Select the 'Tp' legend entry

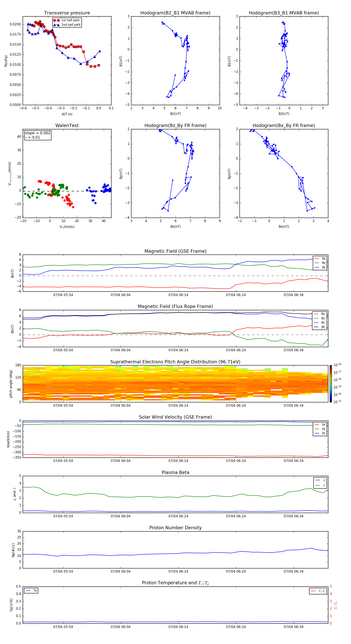click(31, 591)
